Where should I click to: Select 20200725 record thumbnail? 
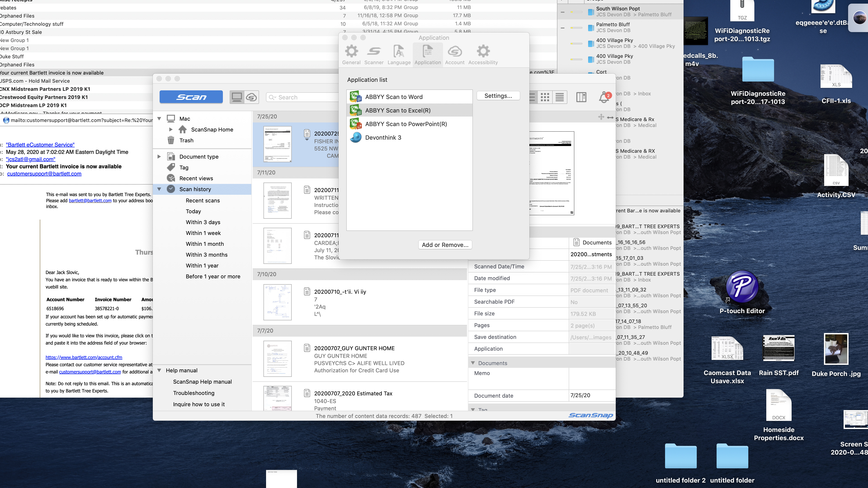[277, 144]
